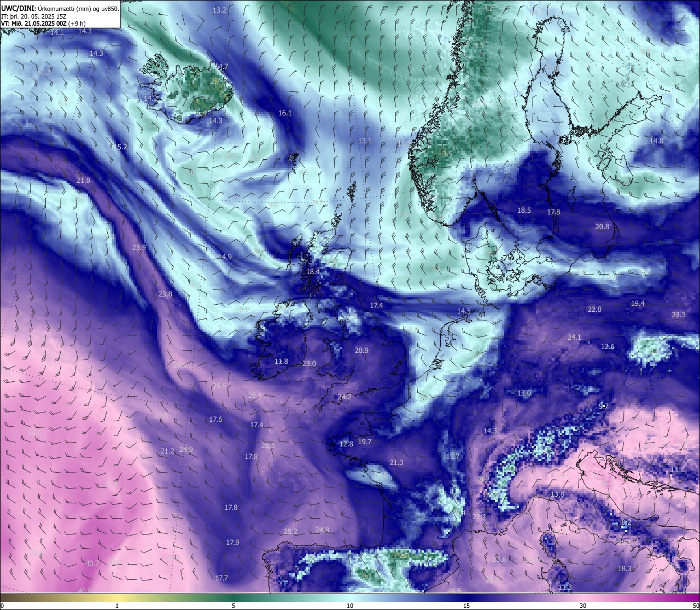Image resolution: width=700 pixels, height=610 pixels.
Task: Click the color scale label '50'
Action: [696, 606]
